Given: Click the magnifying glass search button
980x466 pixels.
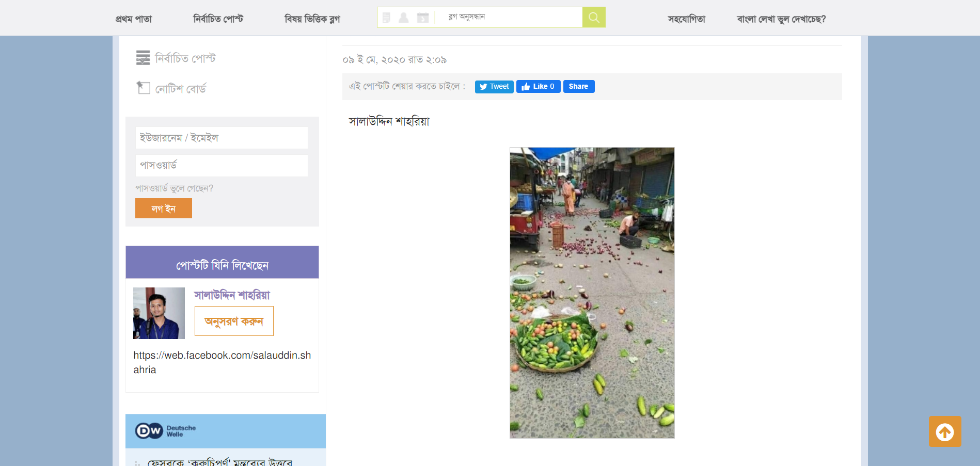Looking at the screenshot, I should 594,18.
